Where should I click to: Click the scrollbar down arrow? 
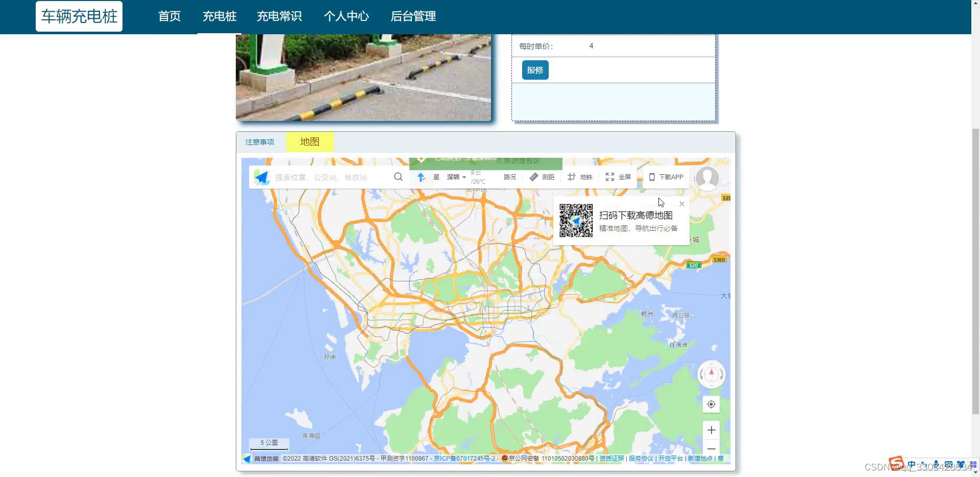click(x=975, y=472)
